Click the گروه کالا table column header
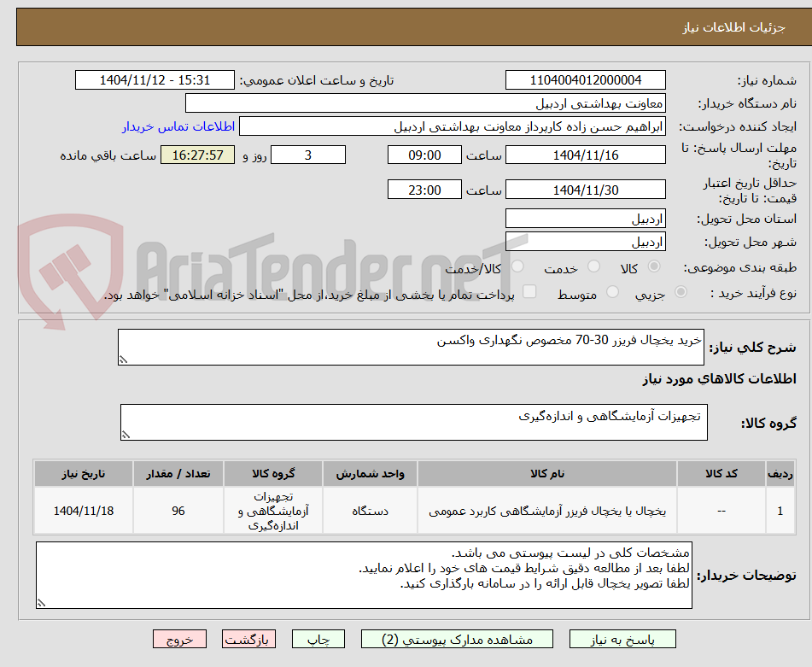Image resolution: width=812 pixels, height=667 pixels. (273, 474)
